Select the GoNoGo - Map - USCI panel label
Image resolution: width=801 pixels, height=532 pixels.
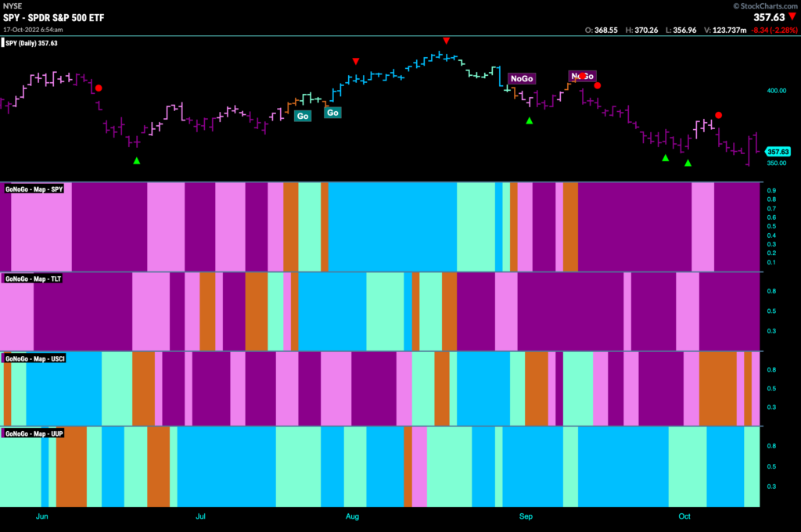pos(34,359)
